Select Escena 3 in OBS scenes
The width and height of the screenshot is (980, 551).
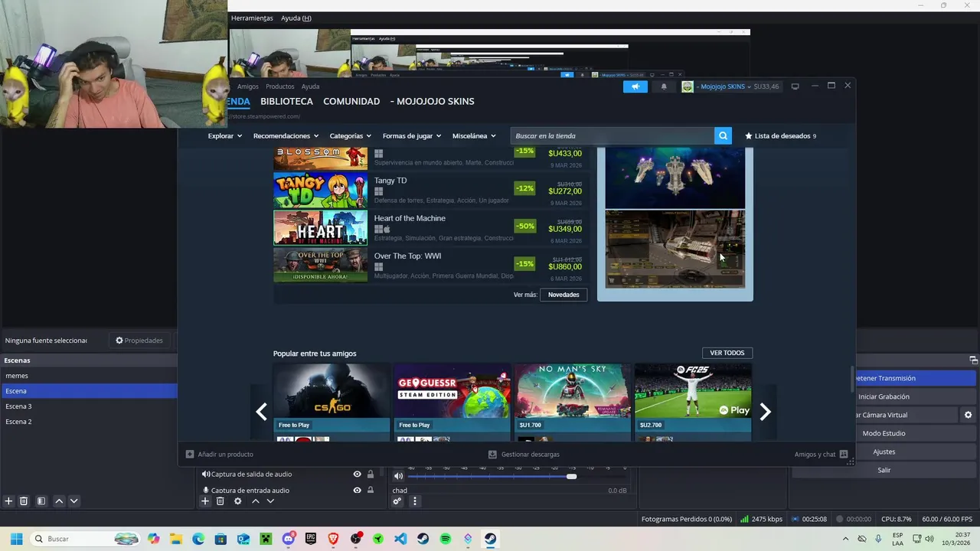pyautogui.click(x=89, y=406)
